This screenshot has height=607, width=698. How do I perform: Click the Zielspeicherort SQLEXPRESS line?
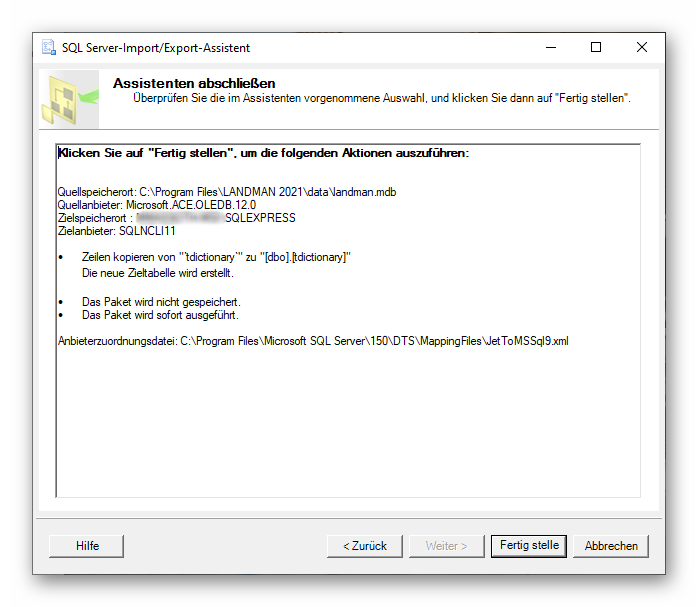click(x=176, y=218)
